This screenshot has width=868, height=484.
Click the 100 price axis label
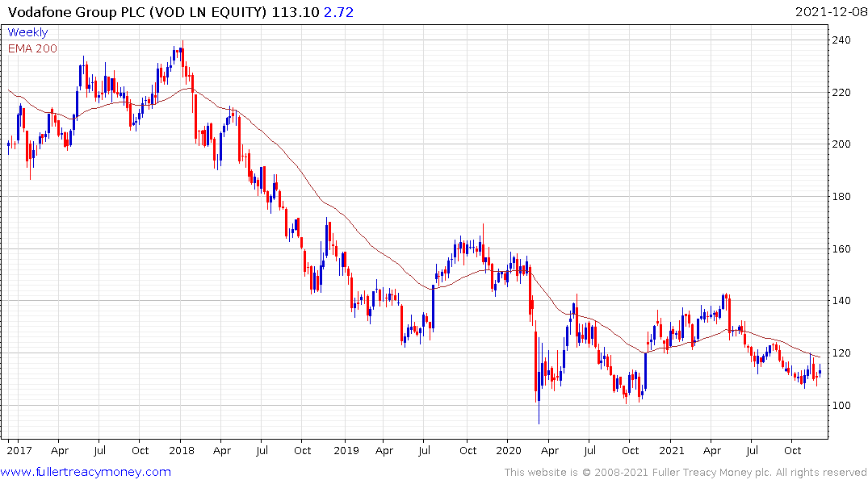coord(841,406)
